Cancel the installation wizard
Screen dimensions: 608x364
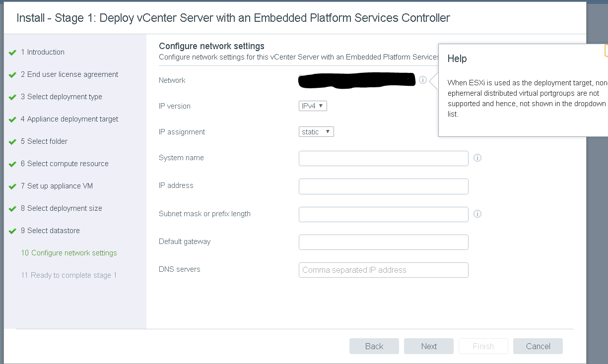[538, 346]
